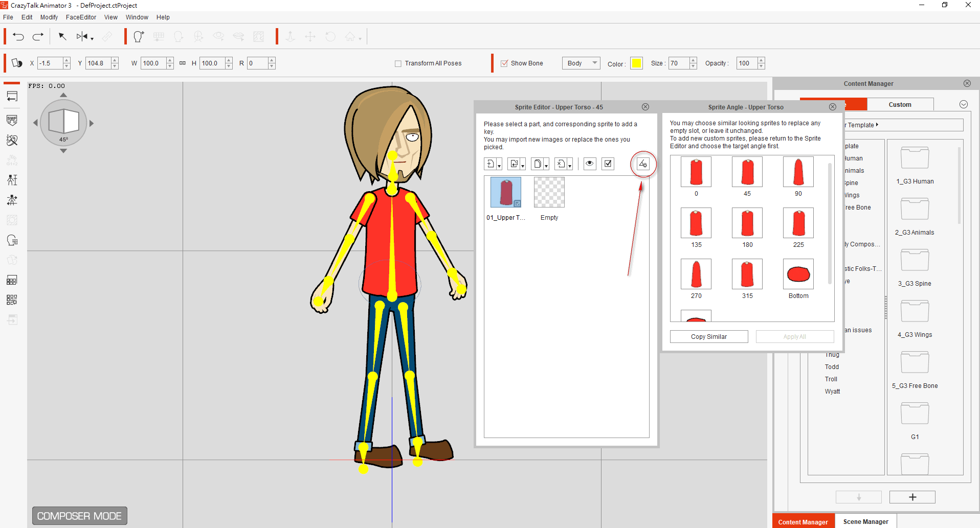Screen dimensions: 980x528
Task: Rotate the view angle cube left
Action: tap(35, 123)
